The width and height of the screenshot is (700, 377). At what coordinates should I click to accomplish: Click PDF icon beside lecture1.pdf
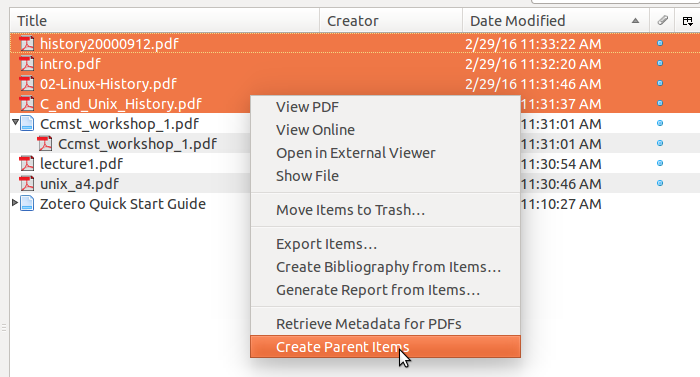coord(27,164)
